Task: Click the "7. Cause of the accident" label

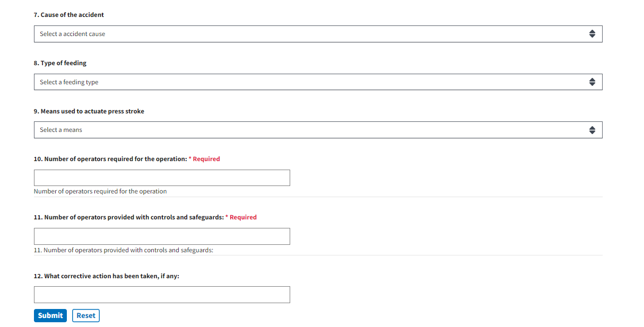Action: coord(69,15)
